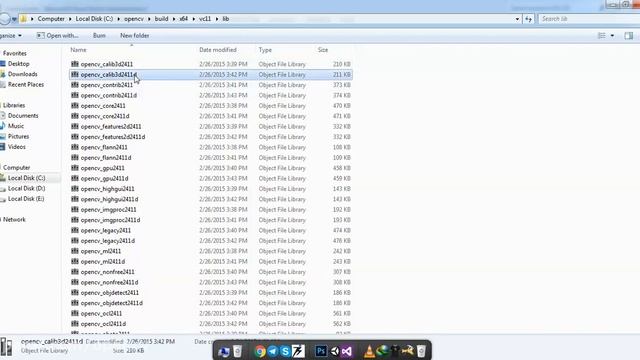
Task: Open Unity from the dock
Action: [334, 351]
